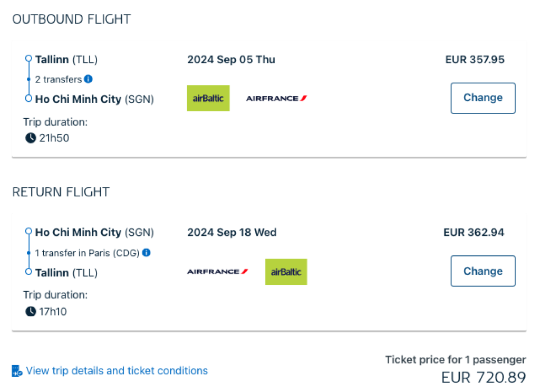Click info icon next to 2 transfers
This screenshot has width=540, height=392.
[x=88, y=79]
